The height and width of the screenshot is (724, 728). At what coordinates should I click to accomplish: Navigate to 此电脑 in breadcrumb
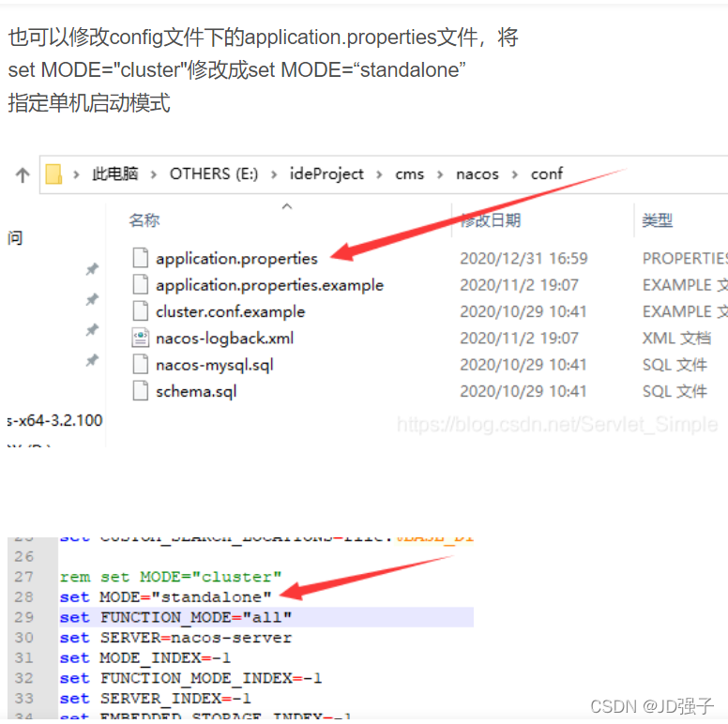115,174
